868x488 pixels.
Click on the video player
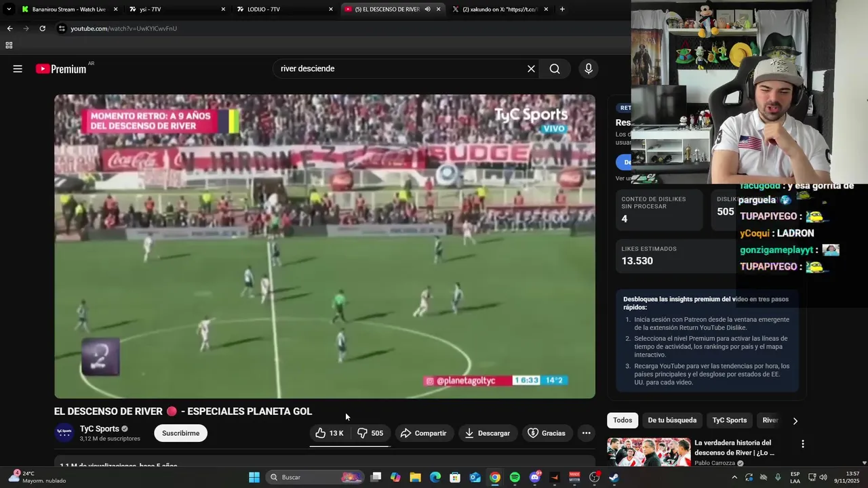point(325,246)
